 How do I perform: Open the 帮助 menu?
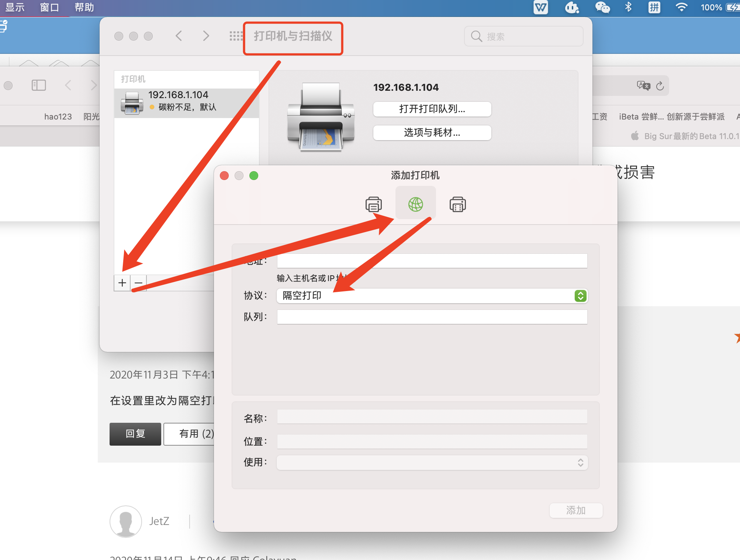(84, 7)
